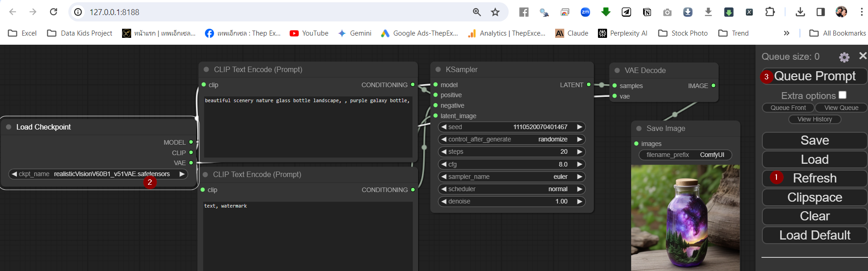Change the sampler_name euler selector
868x271 pixels.
coord(511,177)
